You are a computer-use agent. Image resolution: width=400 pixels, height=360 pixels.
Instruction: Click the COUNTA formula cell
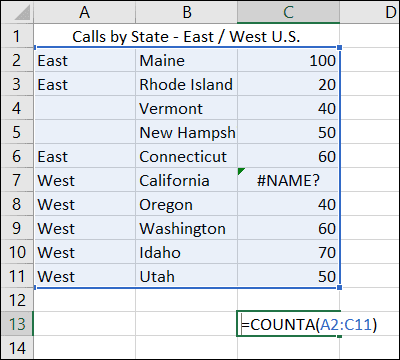click(x=289, y=324)
